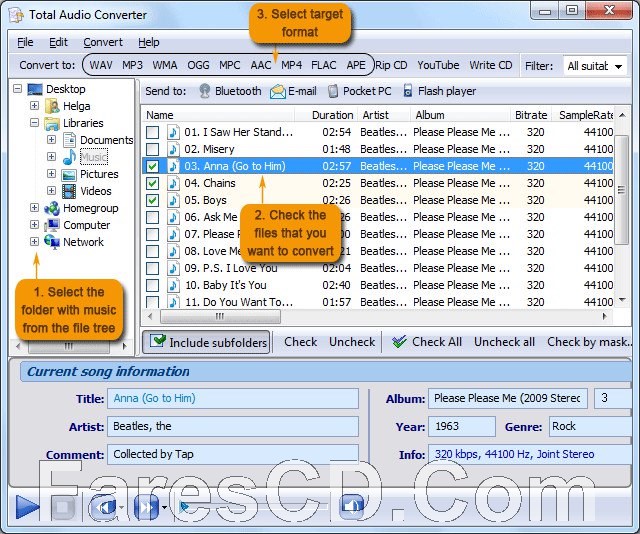Open the Edit menu
Screen dimensions: 640x534
(58, 42)
